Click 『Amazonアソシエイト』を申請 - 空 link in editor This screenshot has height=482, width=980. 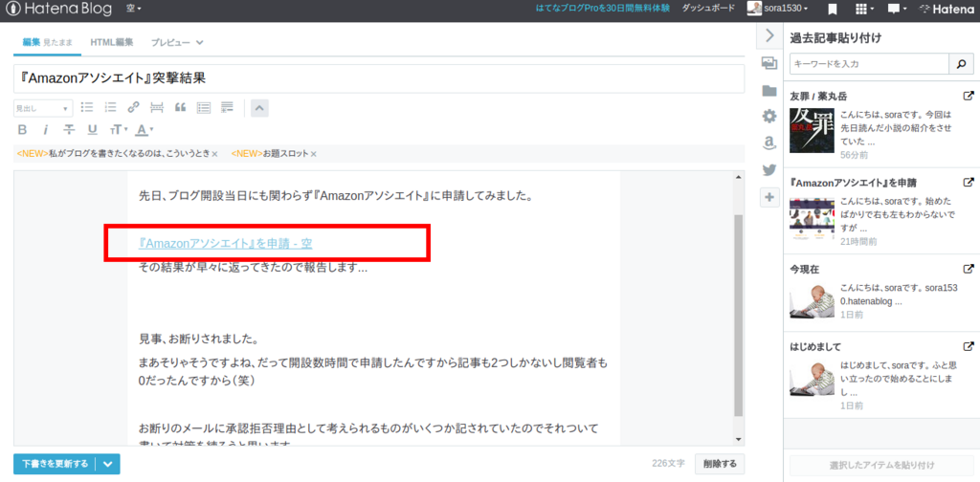226,244
